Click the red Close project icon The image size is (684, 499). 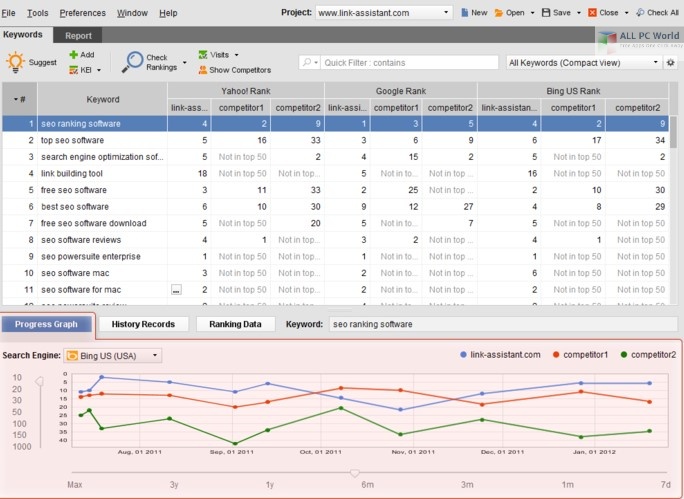coord(592,13)
